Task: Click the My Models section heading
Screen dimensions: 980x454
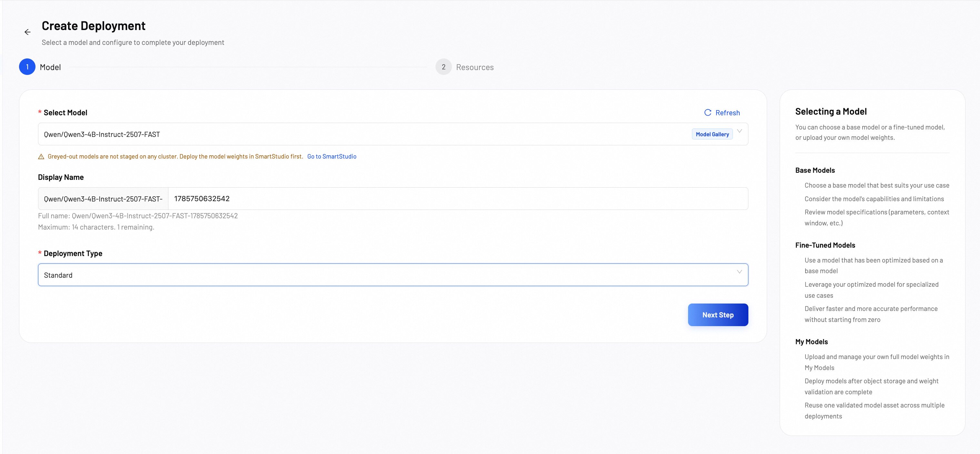Action: [x=812, y=342]
